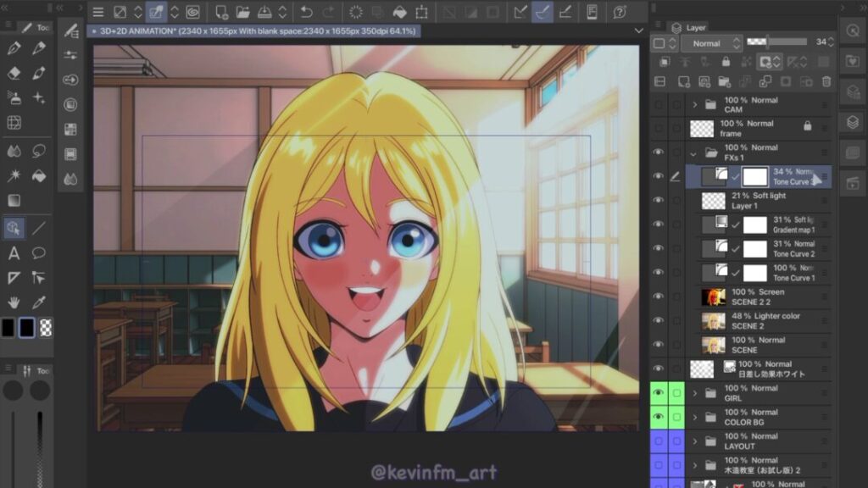Expand the CAM folder

pos(695,104)
